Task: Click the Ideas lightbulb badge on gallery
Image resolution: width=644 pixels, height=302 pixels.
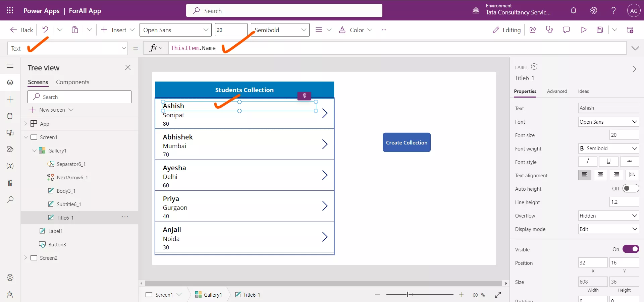Action: [x=304, y=96]
